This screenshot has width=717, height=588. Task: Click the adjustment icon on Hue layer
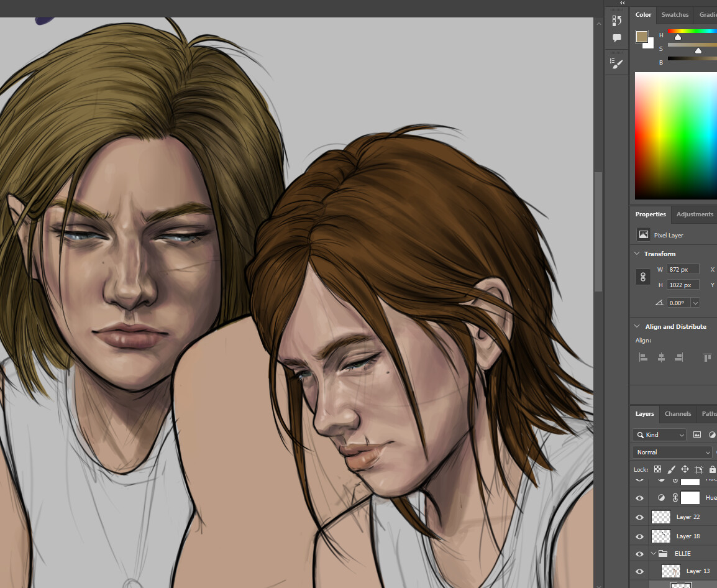click(661, 497)
